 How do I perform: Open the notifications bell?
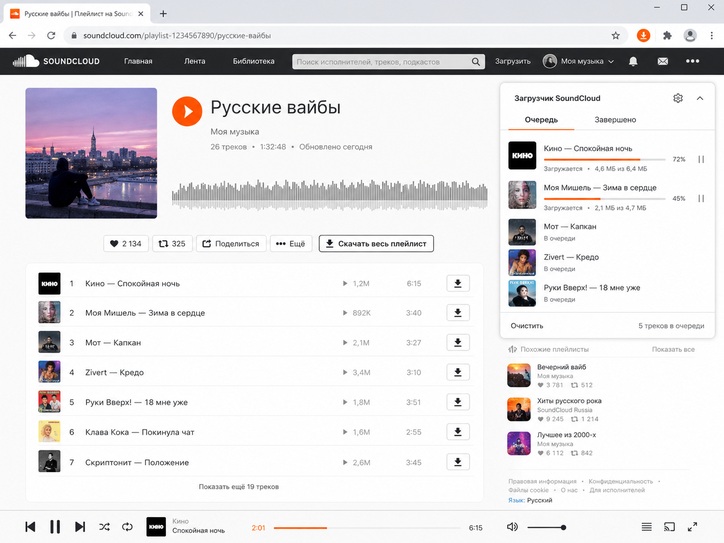click(633, 61)
